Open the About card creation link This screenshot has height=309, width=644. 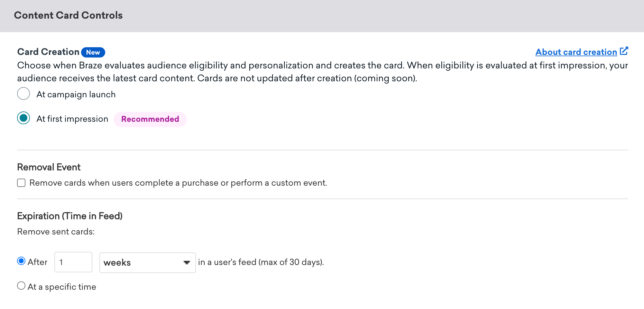[576, 52]
